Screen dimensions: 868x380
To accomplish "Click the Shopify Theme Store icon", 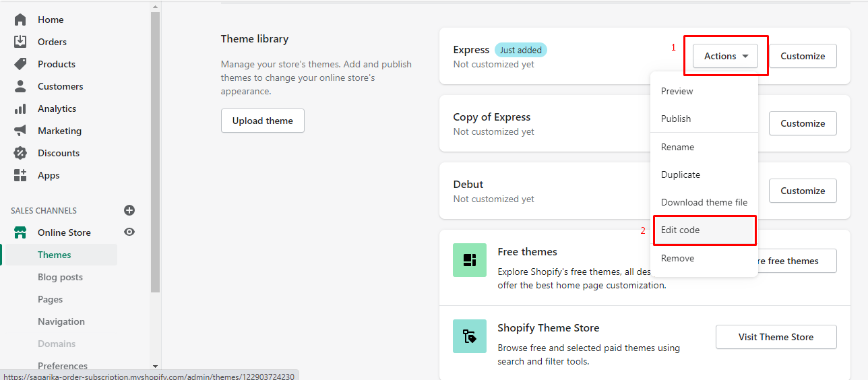I will pyautogui.click(x=470, y=336).
